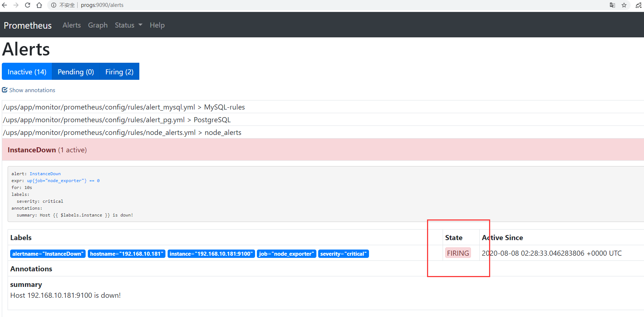
Task: Toggle the Pending (0) filter
Action: point(76,71)
